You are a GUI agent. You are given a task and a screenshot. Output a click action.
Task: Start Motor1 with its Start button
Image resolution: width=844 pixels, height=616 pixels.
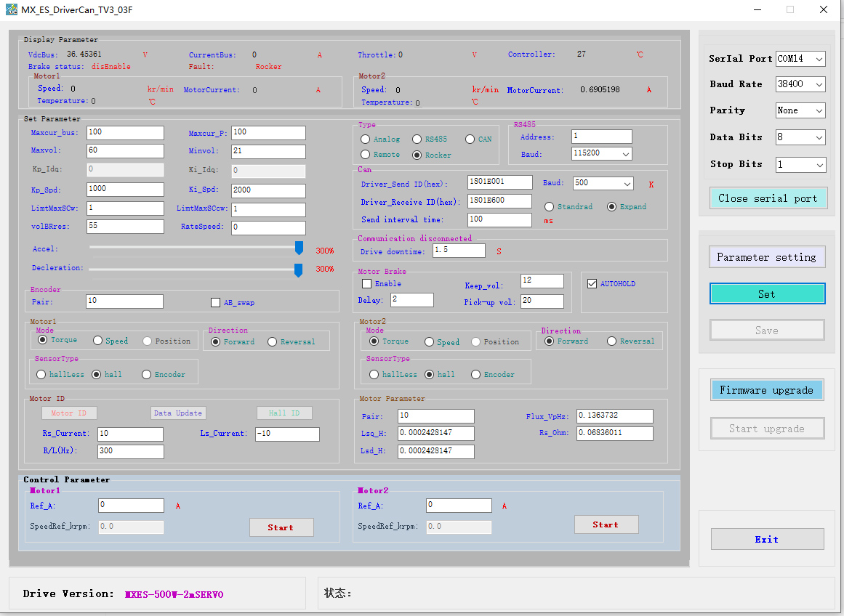point(281,527)
